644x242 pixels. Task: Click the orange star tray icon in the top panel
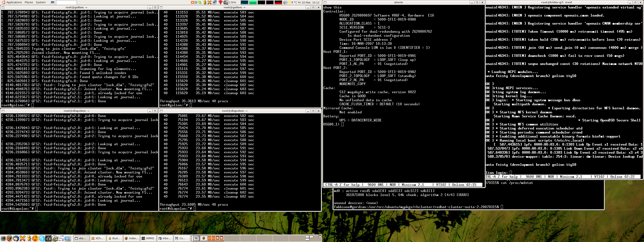[193, 2]
